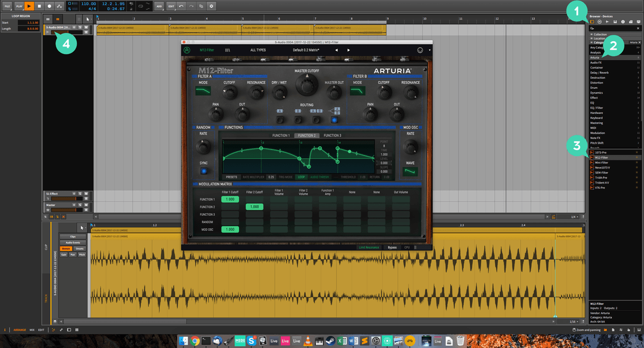Select Arturia category in Browser list
Image resolution: width=644 pixels, height=348 pixels.
point(615,57)
